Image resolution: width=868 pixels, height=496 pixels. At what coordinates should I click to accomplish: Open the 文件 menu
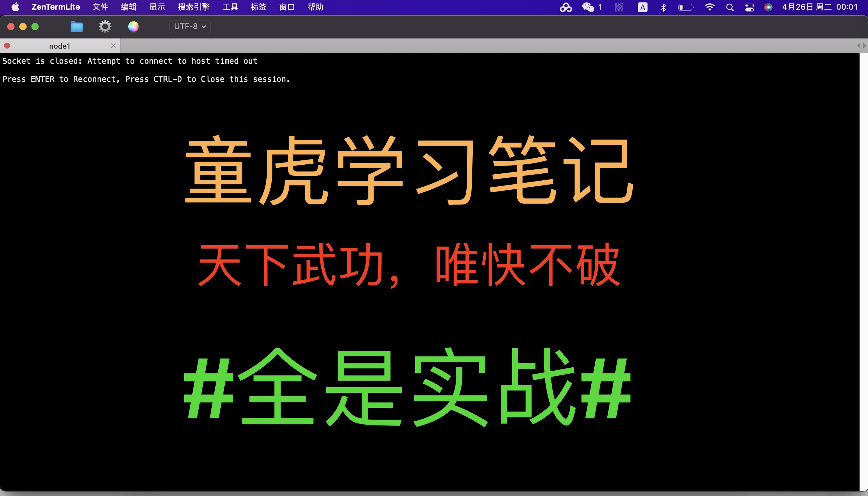coord(100,7)
